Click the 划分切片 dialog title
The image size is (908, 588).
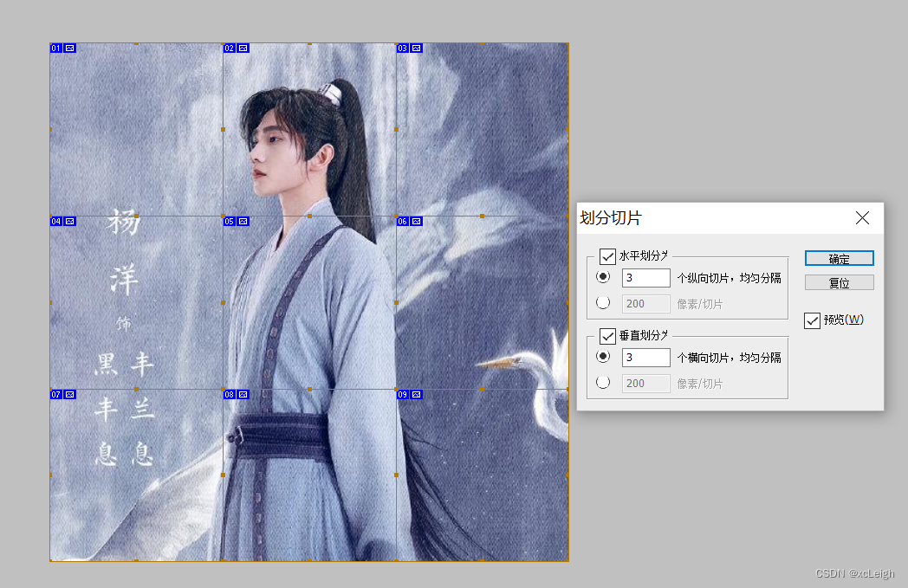[x=611, y=218]
